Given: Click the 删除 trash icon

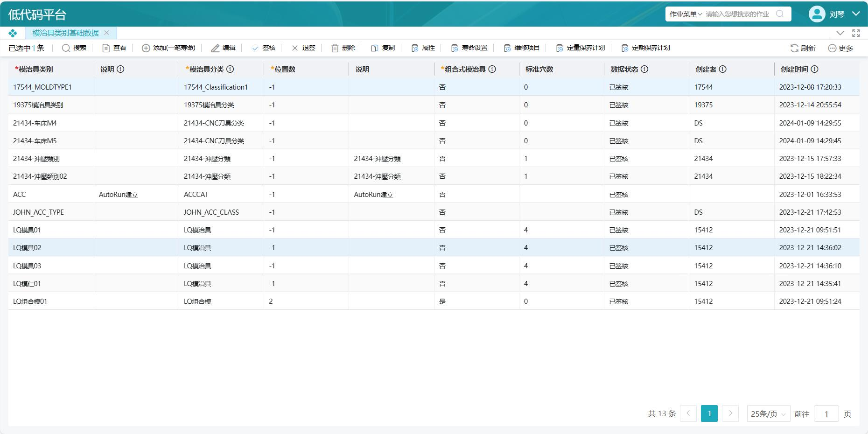Looking at the screenshot, I should (335, 48).
